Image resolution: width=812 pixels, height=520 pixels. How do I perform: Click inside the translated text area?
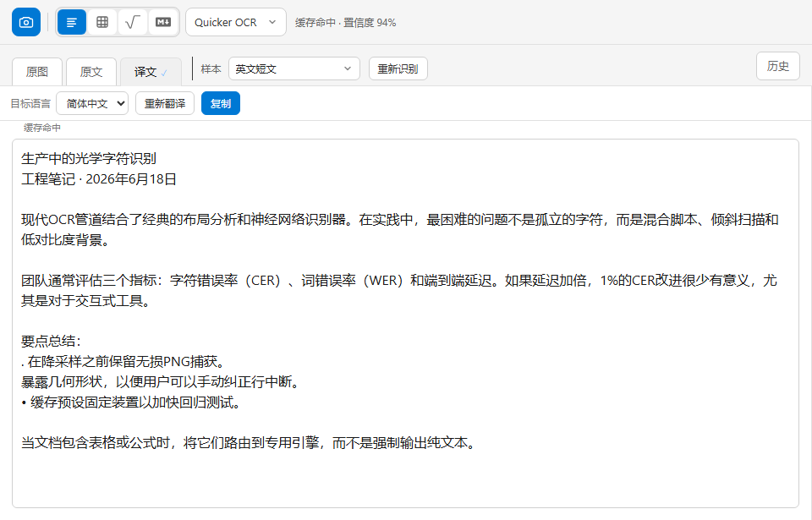(405, 323)
